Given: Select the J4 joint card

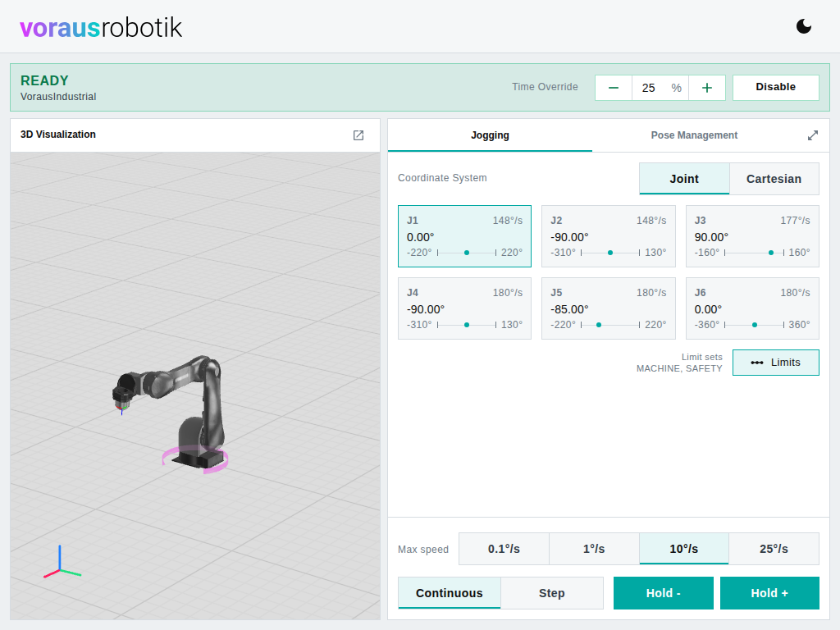Looking at the screenshot, I should 464,308.
